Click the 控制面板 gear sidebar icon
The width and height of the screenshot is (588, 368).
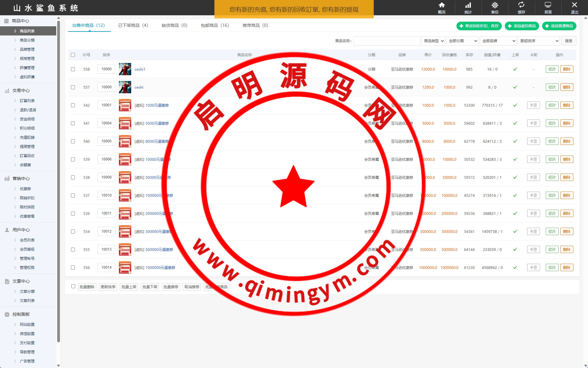point(7,315)
